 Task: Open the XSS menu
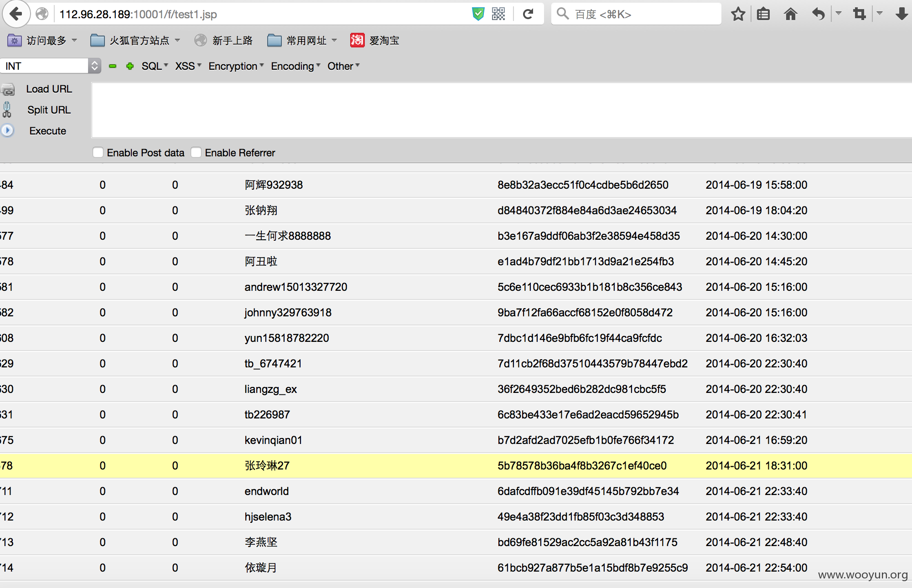tap(188, 66)
